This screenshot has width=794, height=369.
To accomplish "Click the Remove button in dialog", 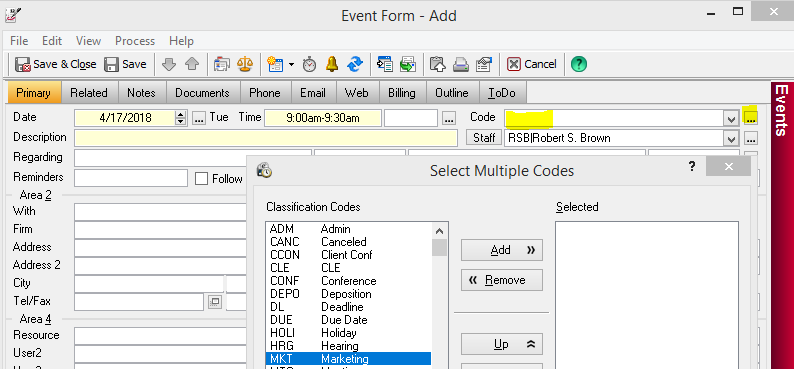I will pyautogui.click(x=502, y=280).
